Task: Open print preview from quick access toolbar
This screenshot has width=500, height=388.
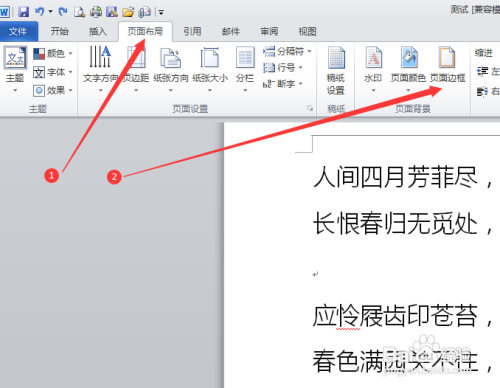Action: click(x=79, y=12)
